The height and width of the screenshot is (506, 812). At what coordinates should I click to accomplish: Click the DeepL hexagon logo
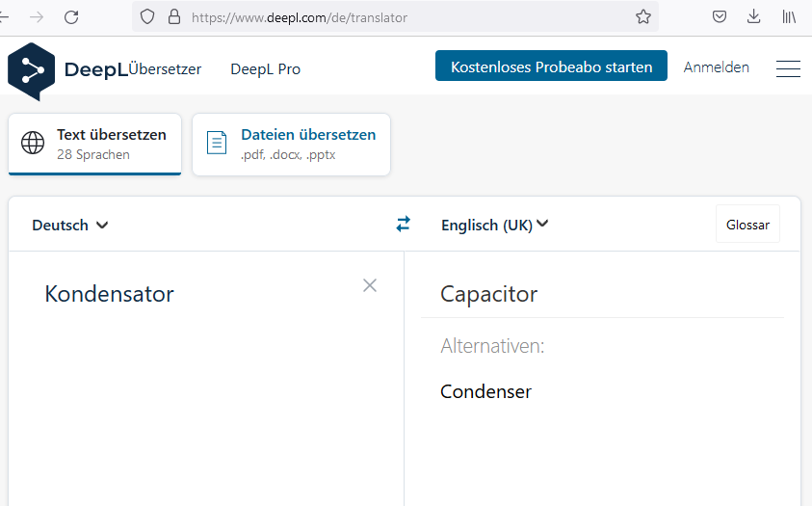(32, 71)
